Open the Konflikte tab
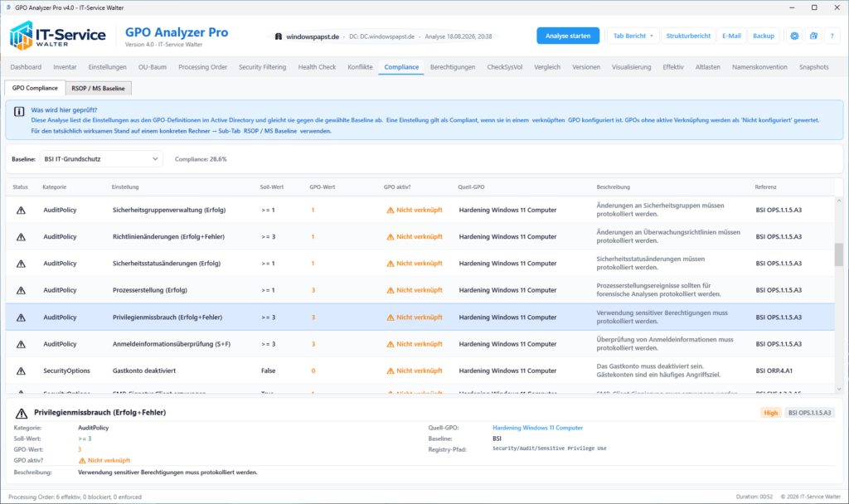The image size is (849, 504). pos(360,67)
